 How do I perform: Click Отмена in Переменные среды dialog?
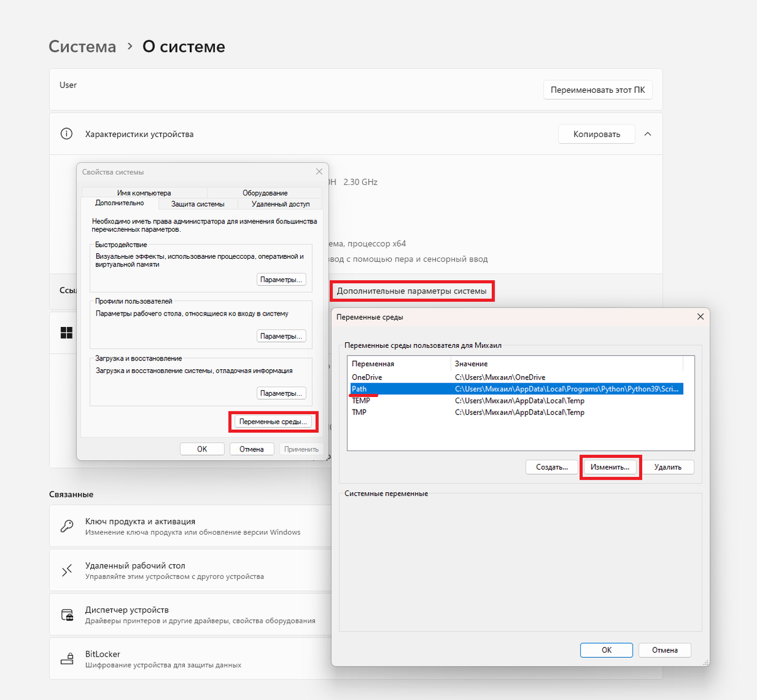point(665,650)
